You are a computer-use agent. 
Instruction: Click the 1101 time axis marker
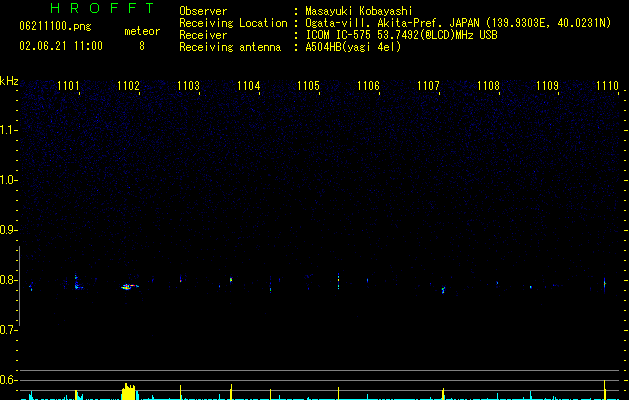click(x=68, y=86)
